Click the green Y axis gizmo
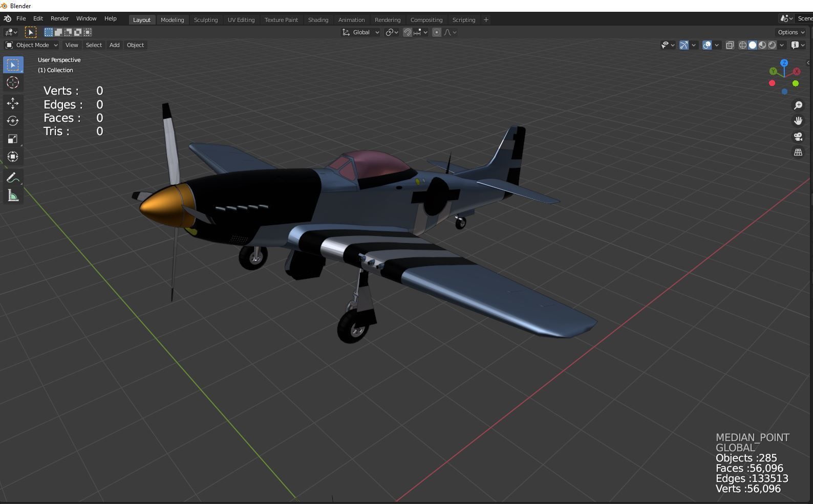The width and height of the screenshot is (813, 504). [773, 72]
